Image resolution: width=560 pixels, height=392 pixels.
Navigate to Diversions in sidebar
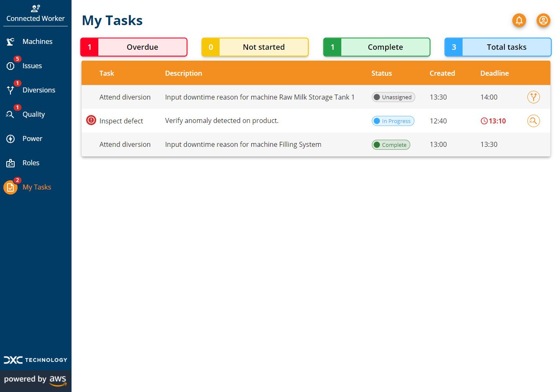pyautogui.click(x=38, y=90)
